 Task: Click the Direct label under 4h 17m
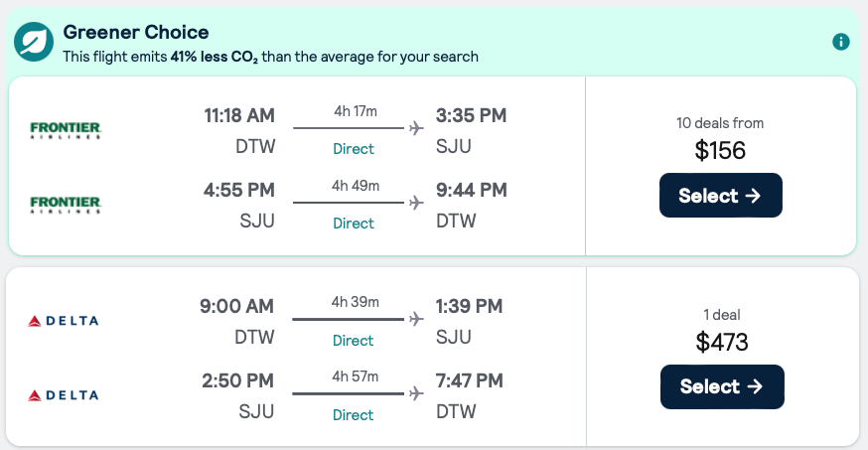click(354, 149)
